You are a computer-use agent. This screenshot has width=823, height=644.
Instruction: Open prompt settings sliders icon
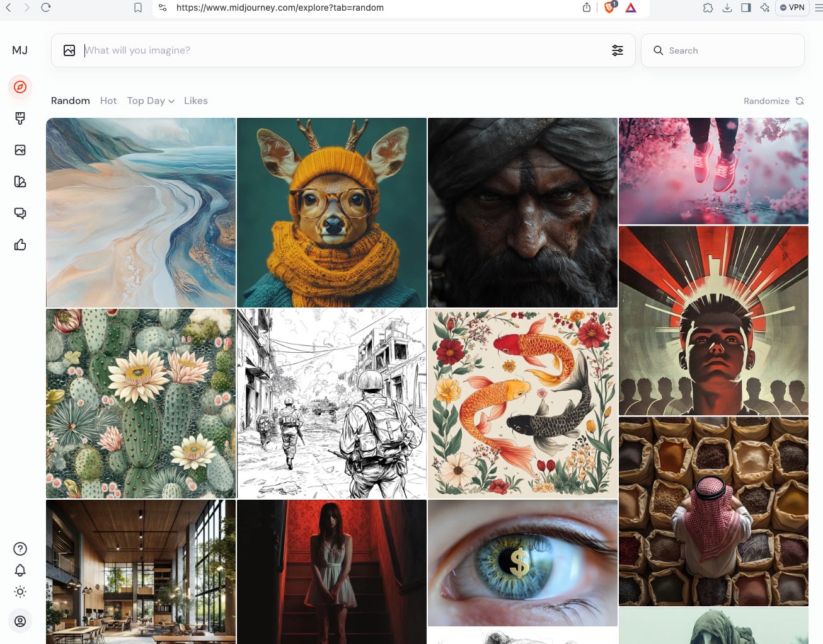click(618, 50)
